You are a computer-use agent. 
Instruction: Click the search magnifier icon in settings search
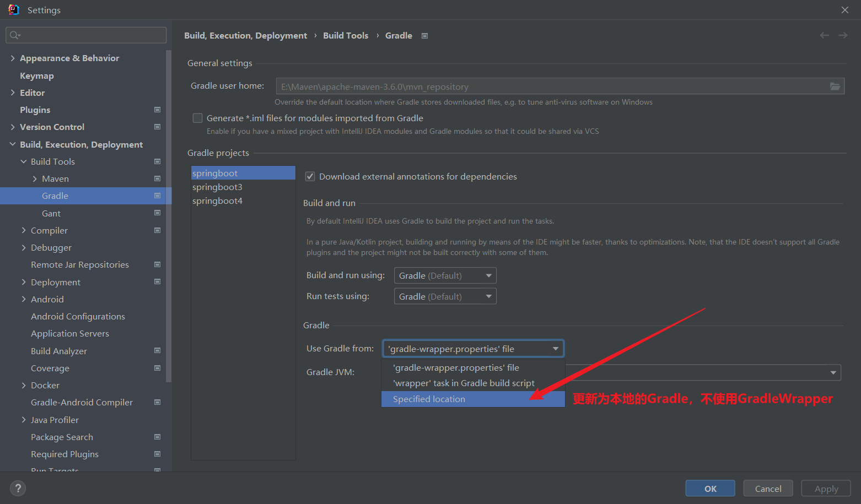15,35
